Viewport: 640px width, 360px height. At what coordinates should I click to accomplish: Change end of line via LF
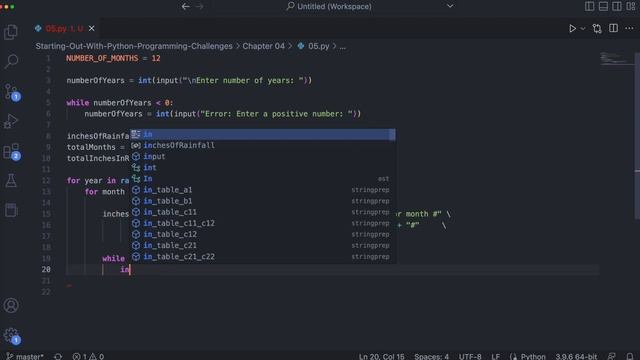coord(496,356)
